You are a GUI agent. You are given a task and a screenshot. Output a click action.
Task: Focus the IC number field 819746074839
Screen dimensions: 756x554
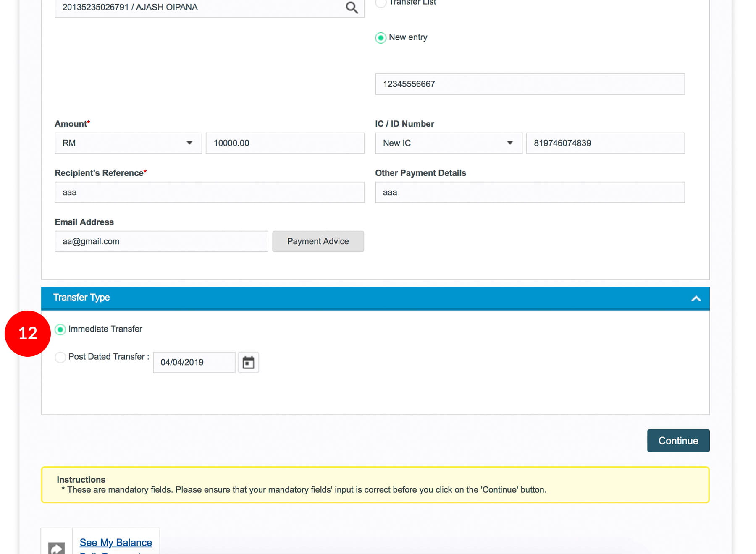[x=605, y=143]
